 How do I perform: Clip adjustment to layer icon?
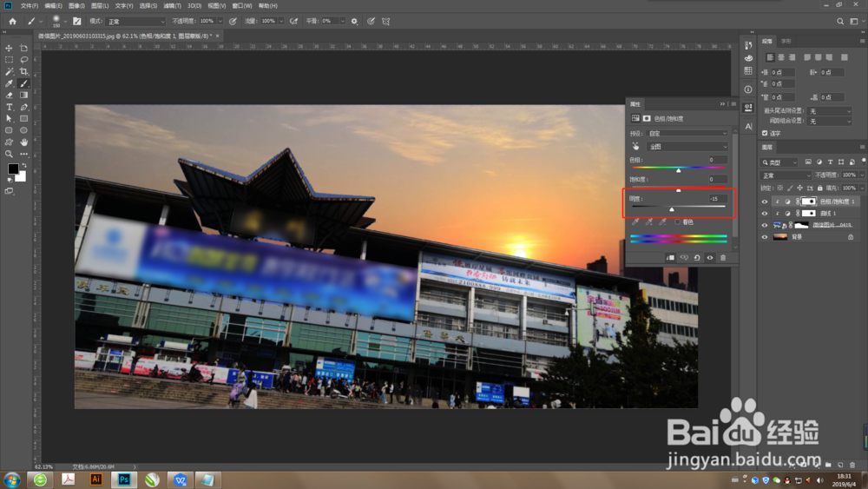670,257
